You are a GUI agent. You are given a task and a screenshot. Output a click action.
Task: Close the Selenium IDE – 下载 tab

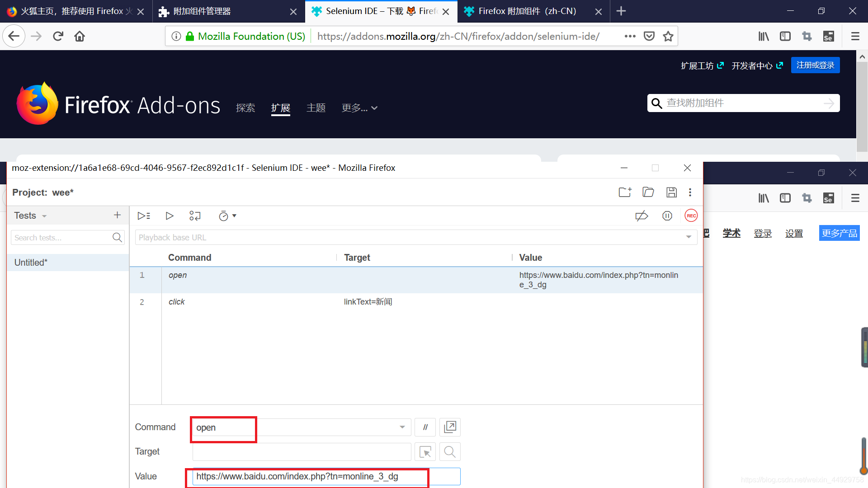click(x=446, y=12)
